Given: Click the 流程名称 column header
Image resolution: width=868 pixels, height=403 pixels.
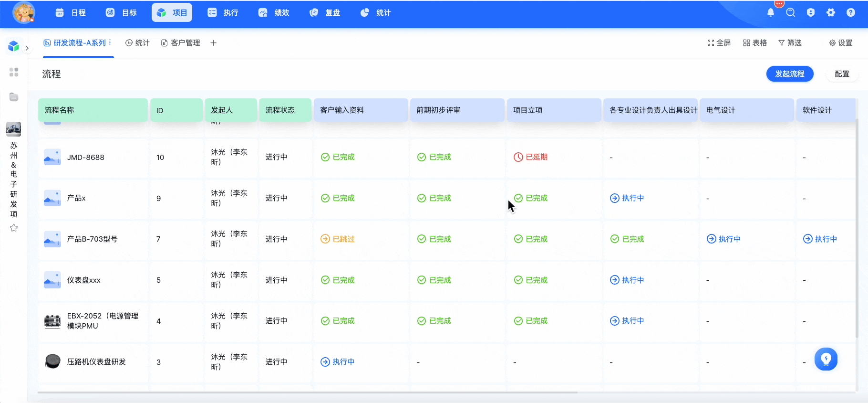Looking at the screenshot, I should click(x=93, y=110).
